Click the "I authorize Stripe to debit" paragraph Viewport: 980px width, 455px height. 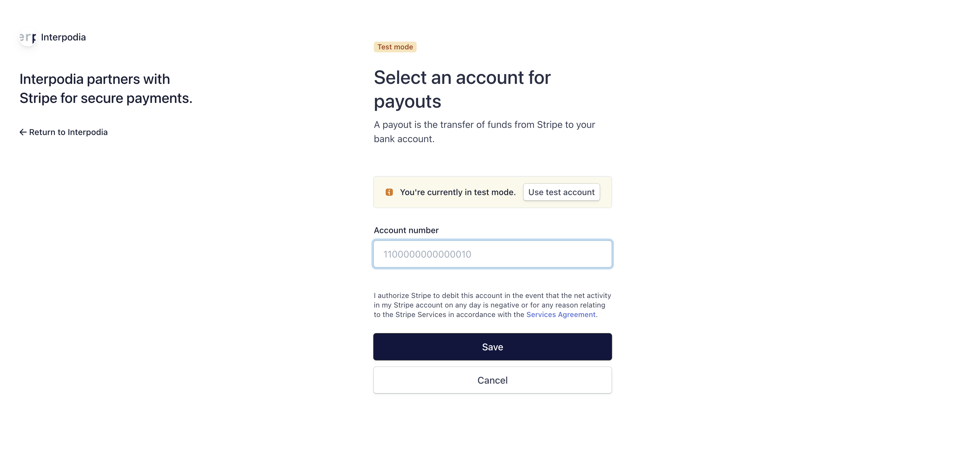492,305
